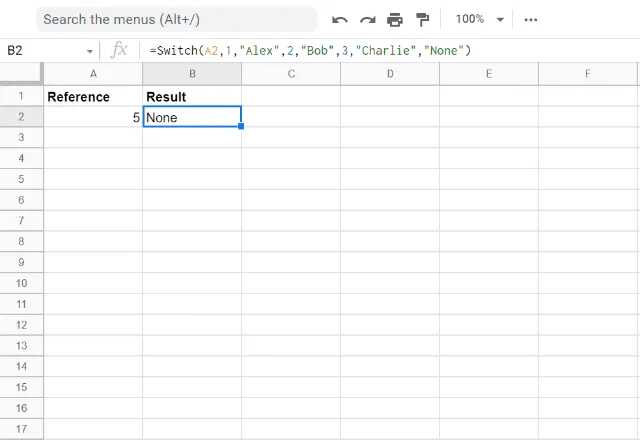Select the Result header cell
This screenshot has width=640, height=440.
click(192, 96)
